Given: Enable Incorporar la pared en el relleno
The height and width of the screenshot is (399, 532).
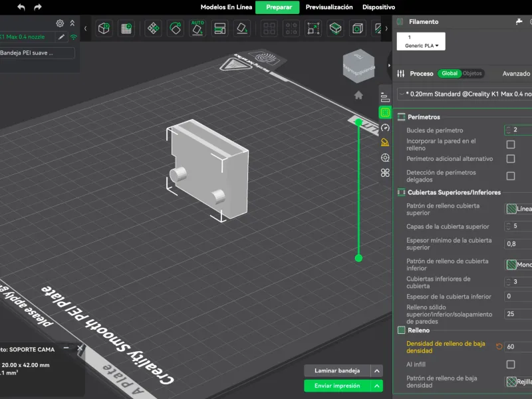Looking at the screenshot, I should click(510, 144).
